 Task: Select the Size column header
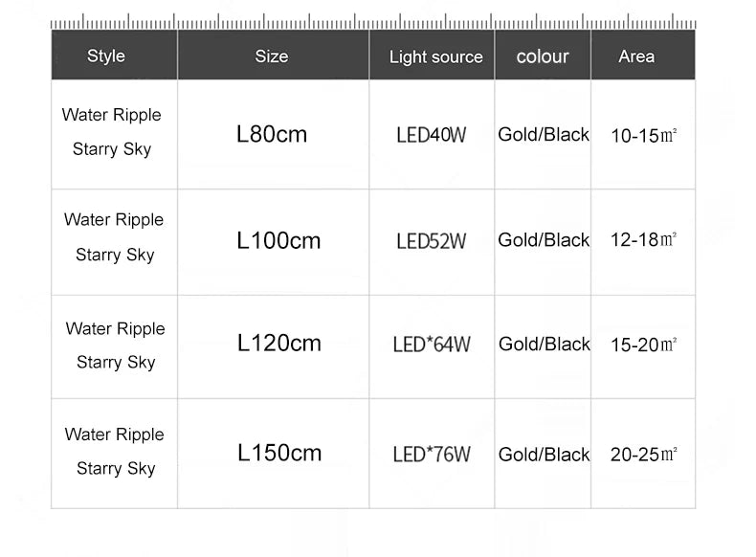[x=272, y=56]
